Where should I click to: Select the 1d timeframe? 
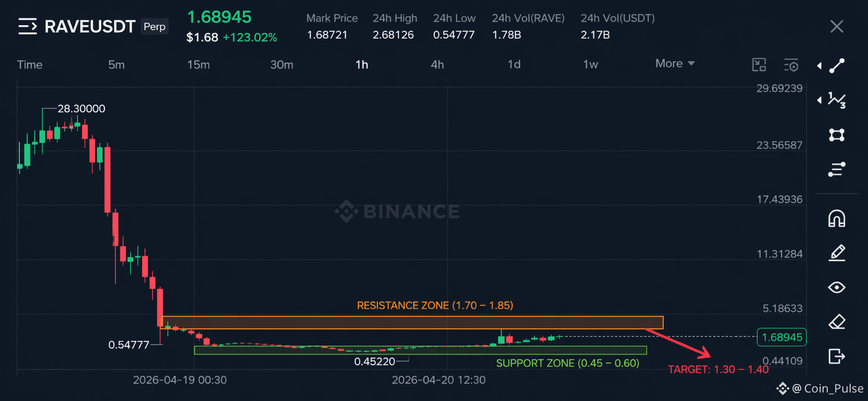coord(514,64)
